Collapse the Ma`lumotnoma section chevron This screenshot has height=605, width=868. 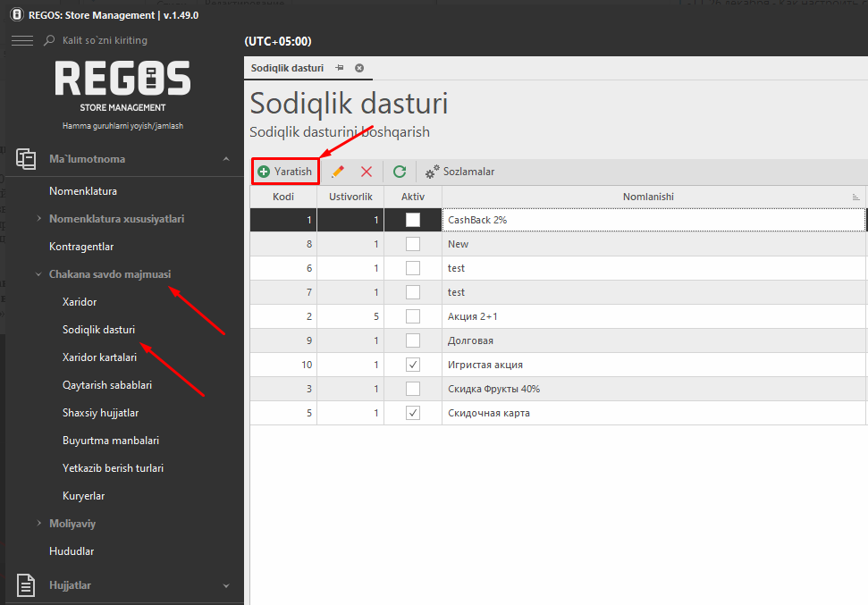coord(226,159)
